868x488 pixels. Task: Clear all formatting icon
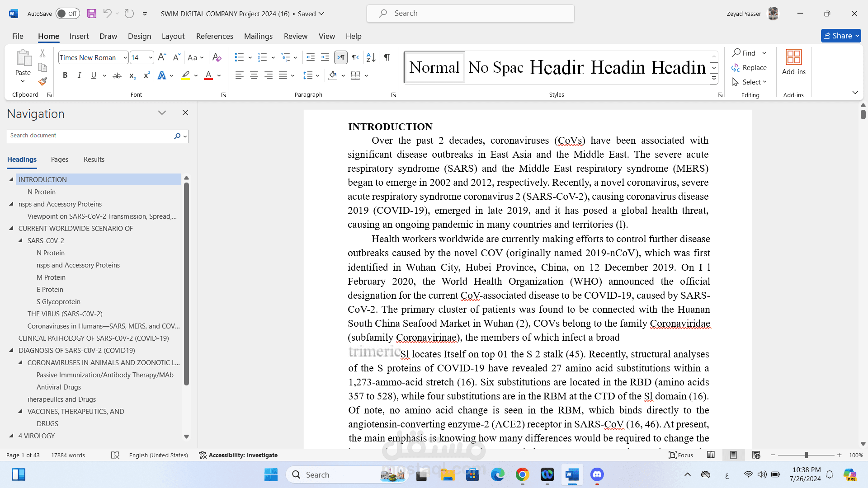point(217,57)
